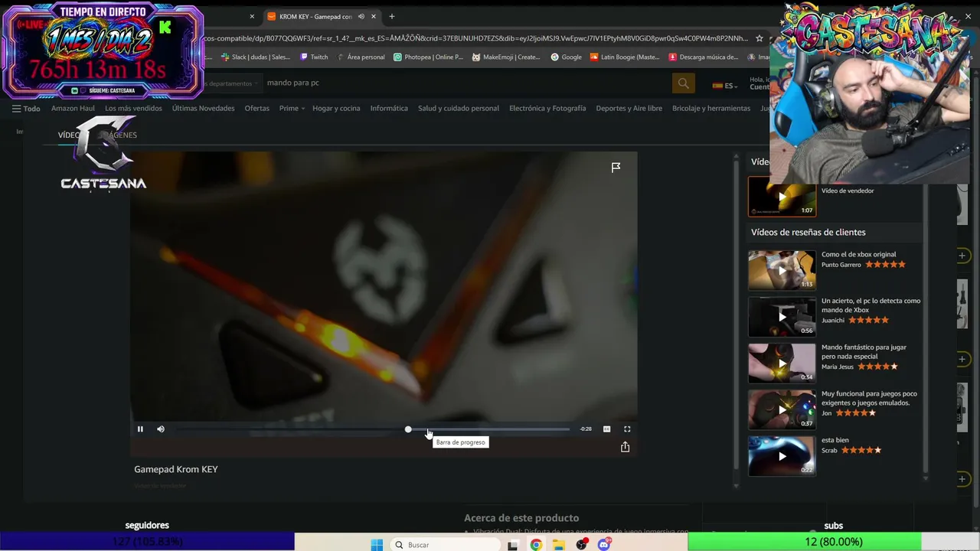Screen dimensions: 980x551
Task: Share the Gamepad Krom KEY video
Action: (625, 447)
